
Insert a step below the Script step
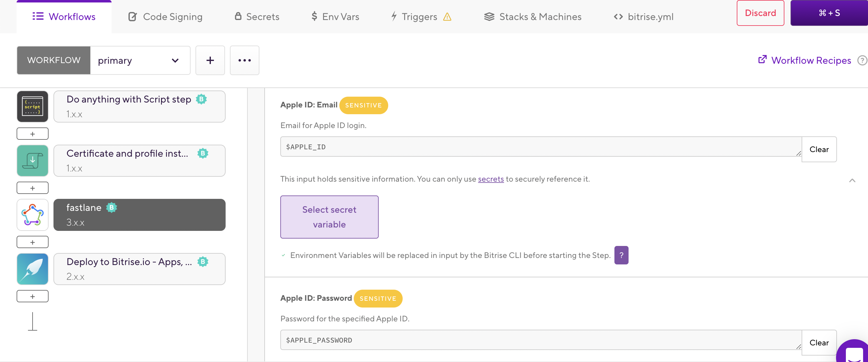pyautogui.click(x=32, y=134)
